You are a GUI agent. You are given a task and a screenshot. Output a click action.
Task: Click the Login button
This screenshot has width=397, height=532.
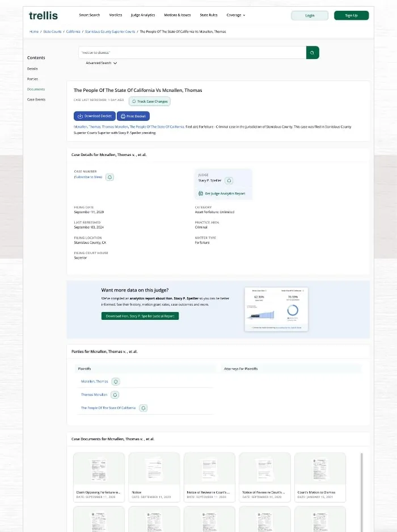click(310, 16)
